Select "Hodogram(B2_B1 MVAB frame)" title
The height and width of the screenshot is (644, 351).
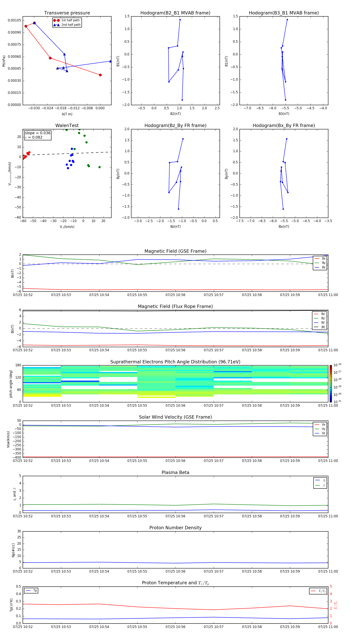[175, 13]
